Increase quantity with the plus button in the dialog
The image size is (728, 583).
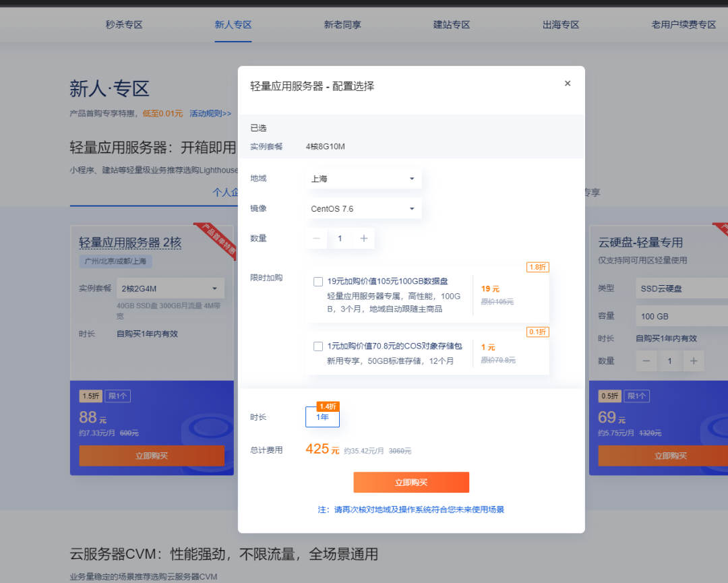[x=364, y=239]
